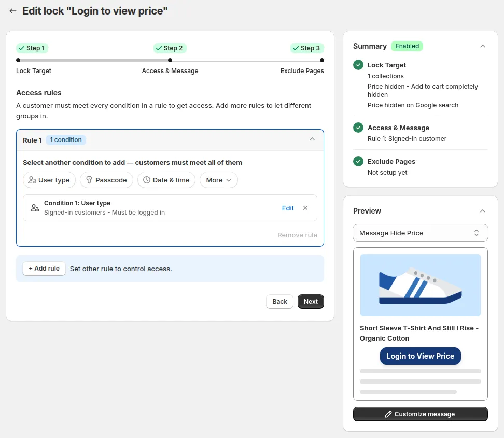Click the Summary panel heading
Image resolution: width=504 pixels, height=438 pixels.
click(x=370, y=46)
